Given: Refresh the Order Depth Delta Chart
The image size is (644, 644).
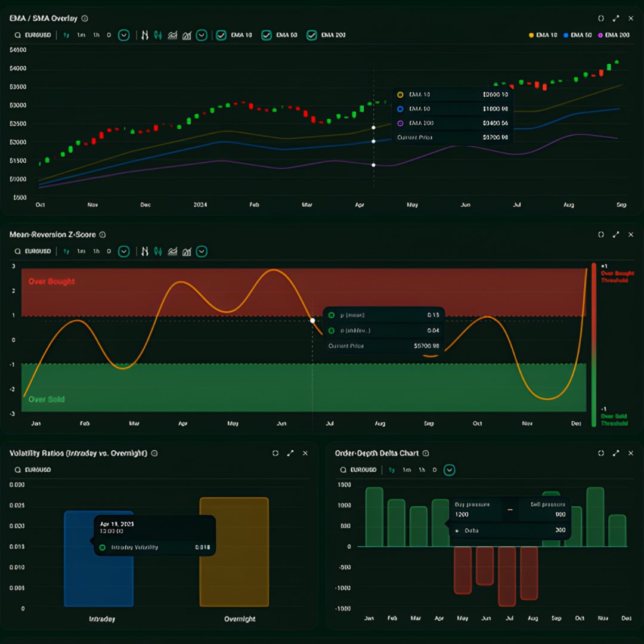Looking at the screenshot, I should pos(601,453).
